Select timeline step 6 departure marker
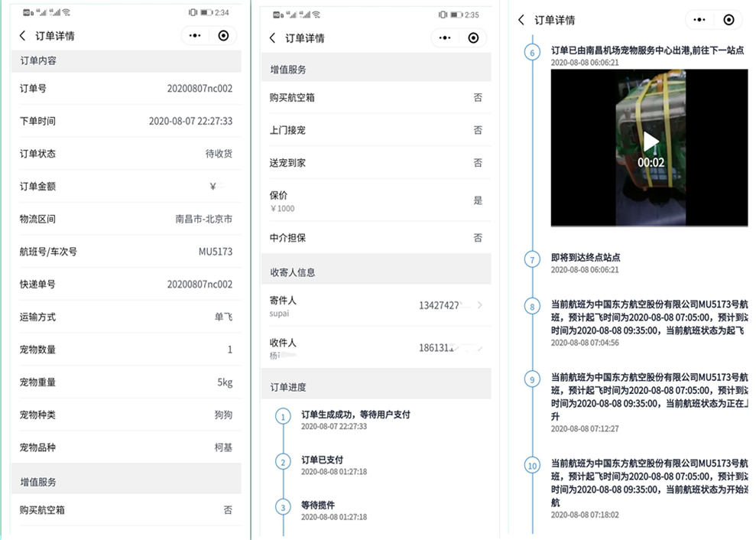 click(533, 53)
